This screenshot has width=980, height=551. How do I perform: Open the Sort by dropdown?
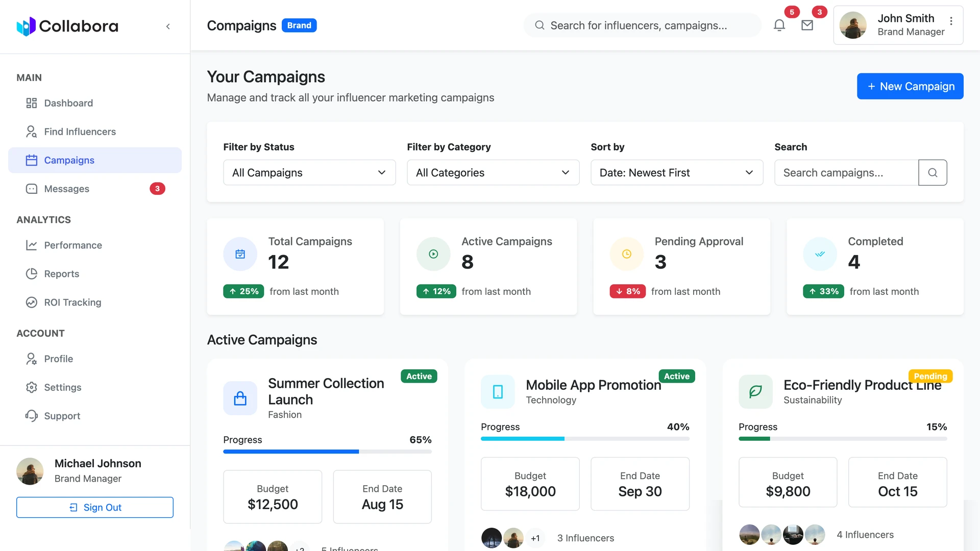pyautogui.click(x=677, y=172)
